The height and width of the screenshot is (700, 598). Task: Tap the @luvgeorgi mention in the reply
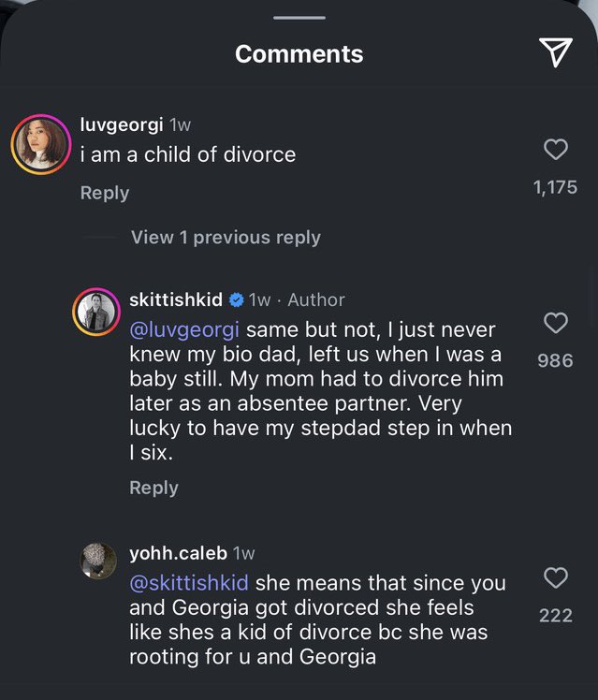tap(184, 330)
